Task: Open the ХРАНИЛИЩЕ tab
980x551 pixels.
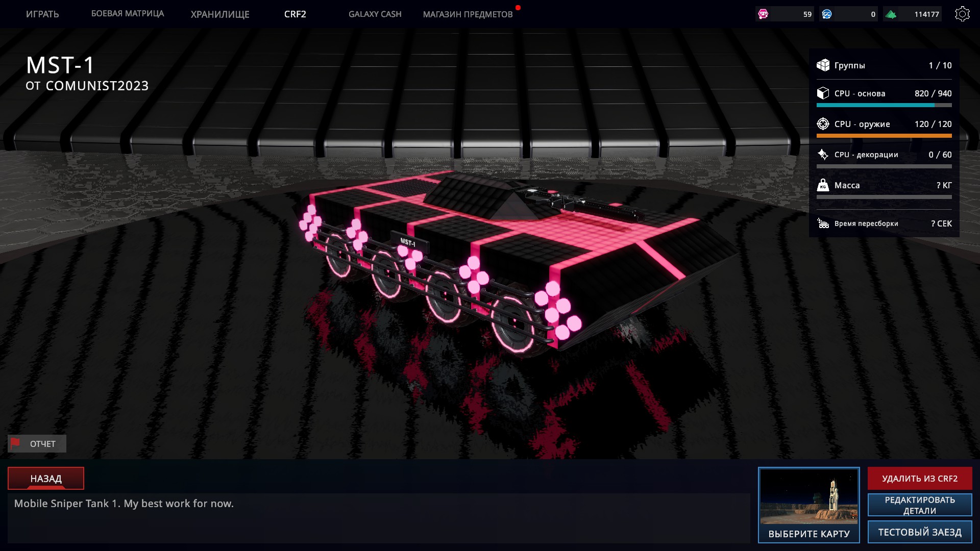Action: [x=220, y=14]
